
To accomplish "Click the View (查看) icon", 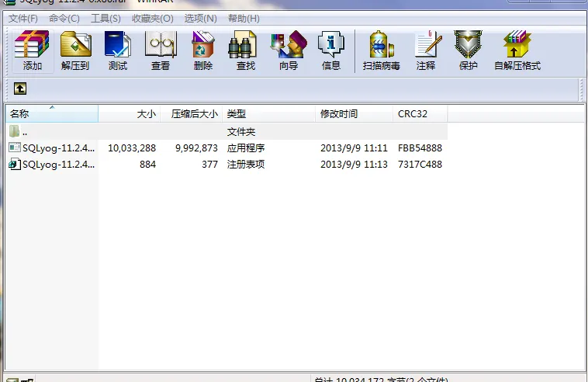I will (x=161, y=50).
